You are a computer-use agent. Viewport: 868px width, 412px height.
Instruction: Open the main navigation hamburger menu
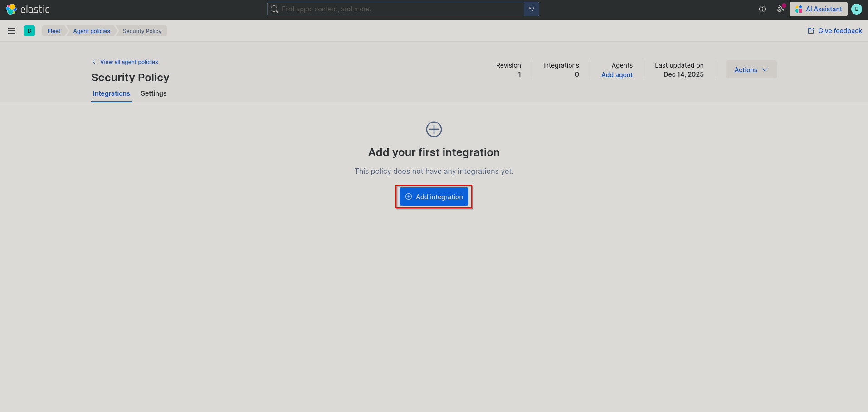[11, 31]
